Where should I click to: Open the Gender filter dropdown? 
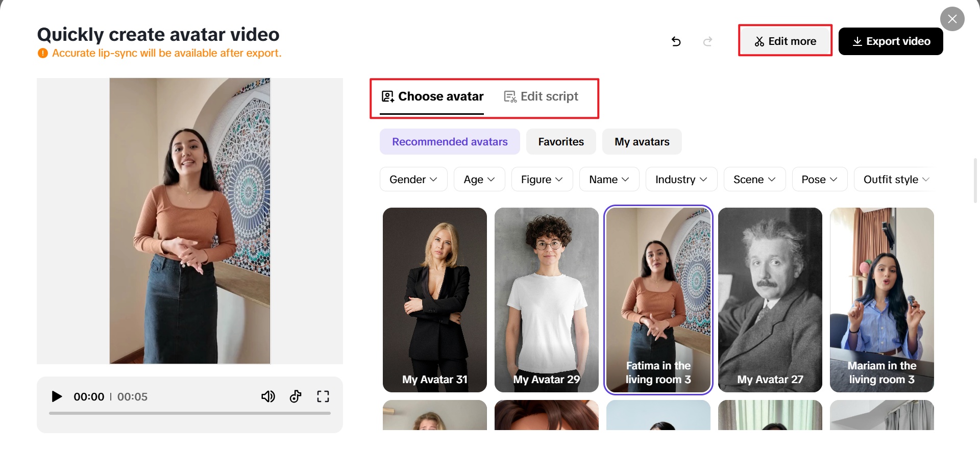click(x=413, y=179)
